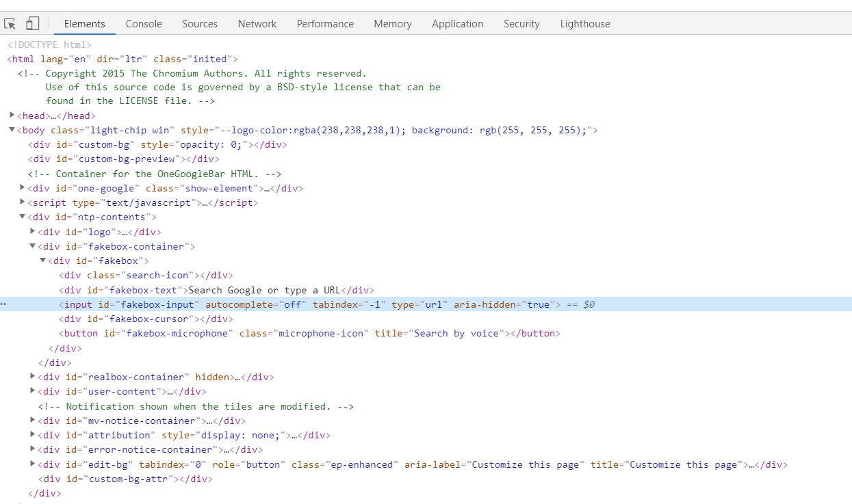Click the "show-element" class value

click(x=220, y=188)
